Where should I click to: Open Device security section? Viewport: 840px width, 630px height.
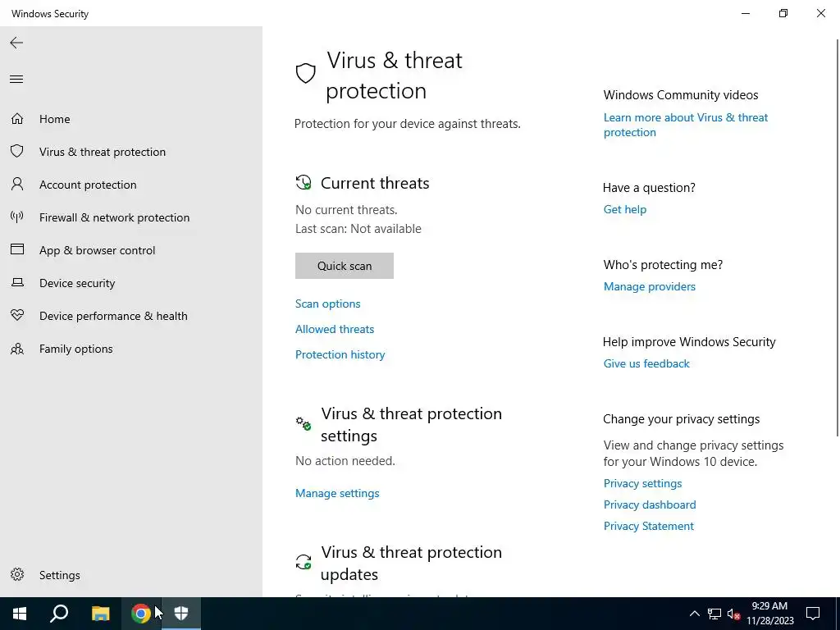[131, 283]
